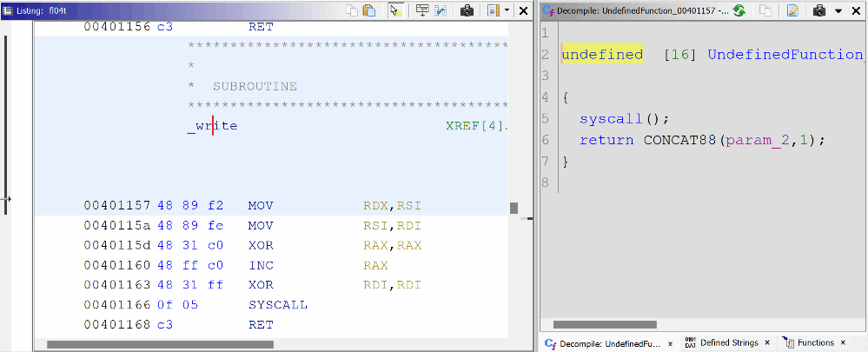Select the XOR at address 0040115d
The image size is (868, 352).
tap(261, 246)
